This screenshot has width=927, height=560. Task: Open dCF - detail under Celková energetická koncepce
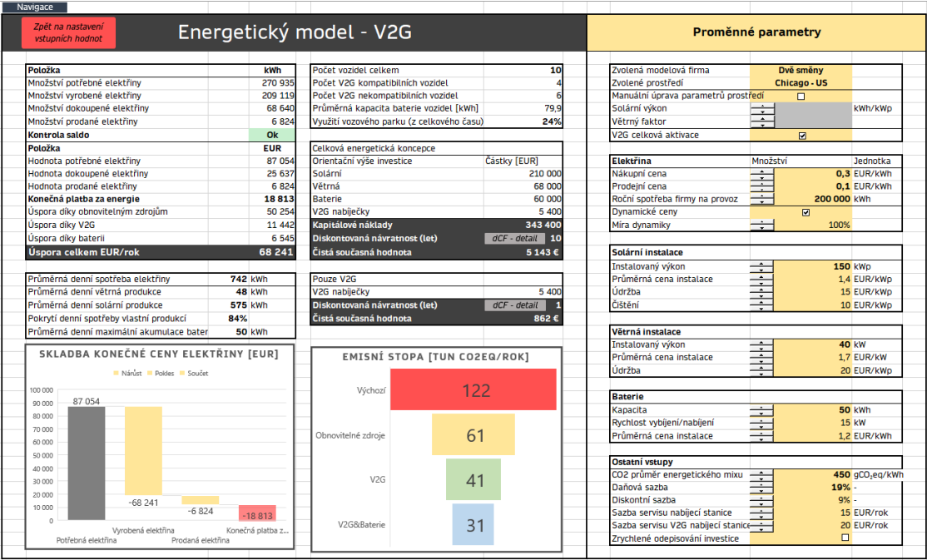(513, 238)
